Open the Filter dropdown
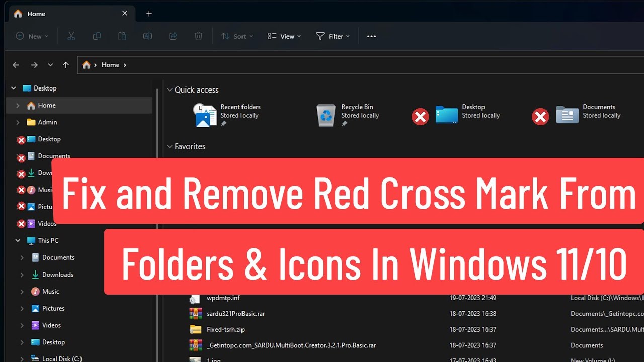Screen dimensions: 644x362 pos(333,36)
